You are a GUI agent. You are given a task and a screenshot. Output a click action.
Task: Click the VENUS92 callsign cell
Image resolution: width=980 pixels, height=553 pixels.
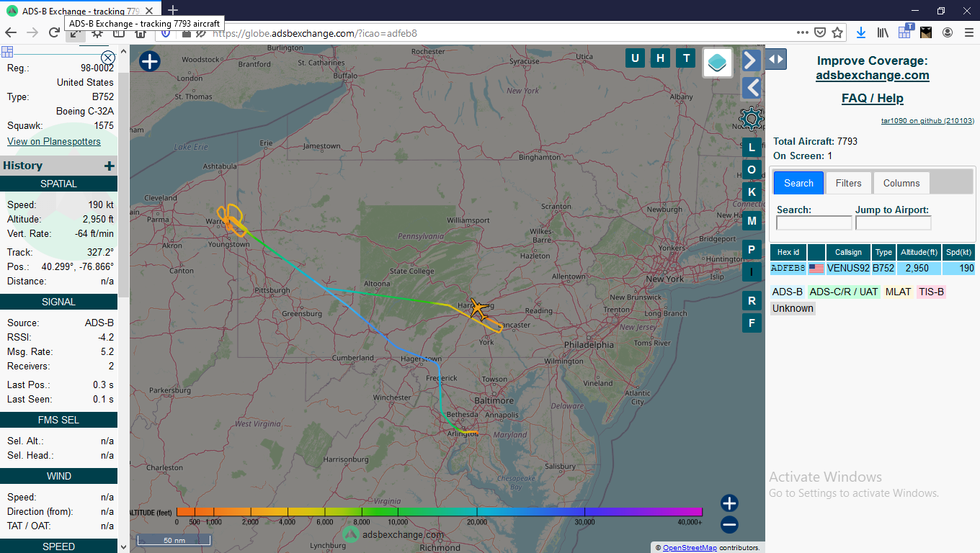pyautogui.click(x=848, y=268)
